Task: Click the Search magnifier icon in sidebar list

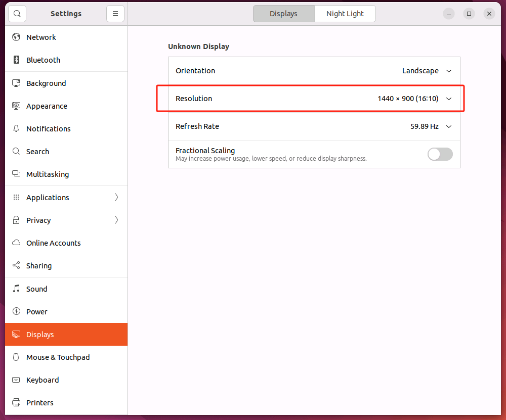Action: click(16, 151)
